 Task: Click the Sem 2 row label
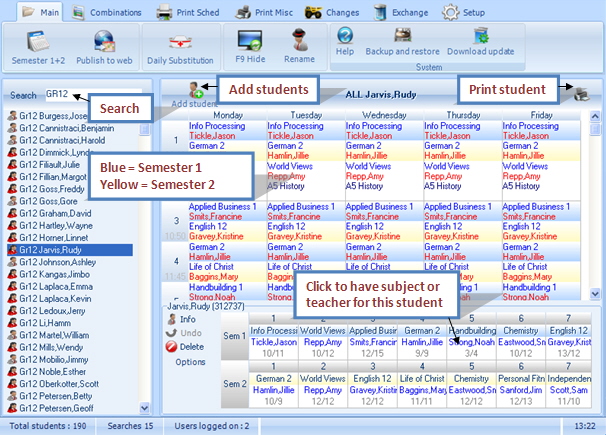coord(235,384)
